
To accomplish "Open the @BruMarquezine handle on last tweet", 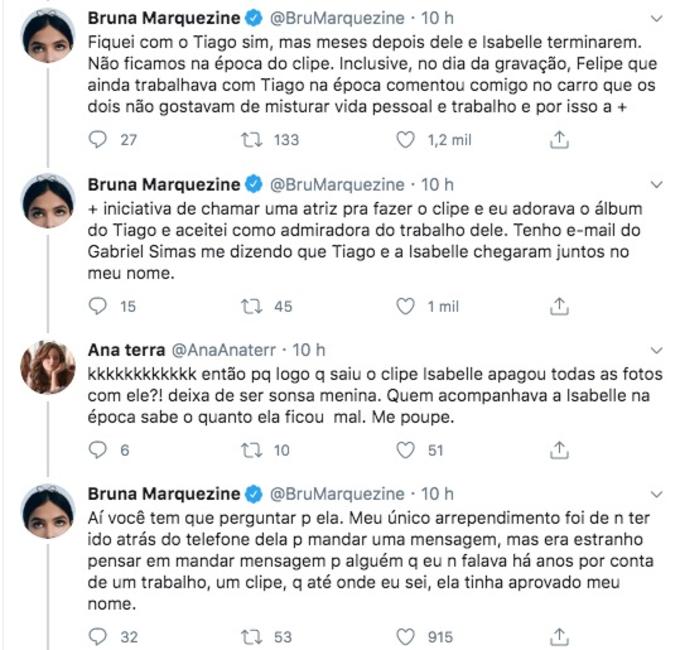I will (x=343, y=494).
